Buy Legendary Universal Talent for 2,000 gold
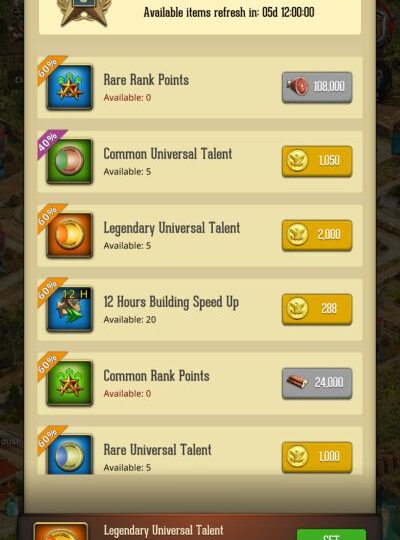This screenshot has width=400, height=540. (x=317, y=235)
